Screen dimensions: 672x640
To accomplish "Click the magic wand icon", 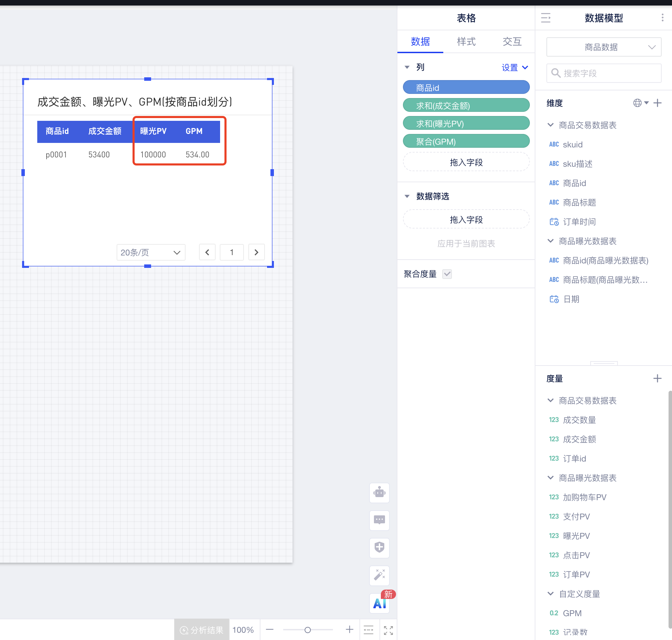I will [379, 575].
